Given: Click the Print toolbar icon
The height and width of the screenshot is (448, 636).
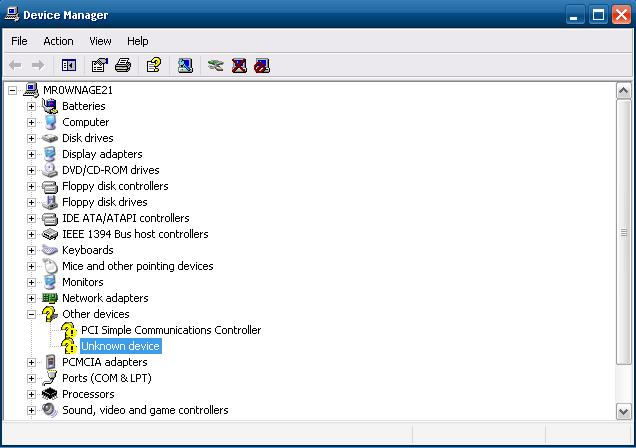Looking at the screenshot, I should pos(123,66).
